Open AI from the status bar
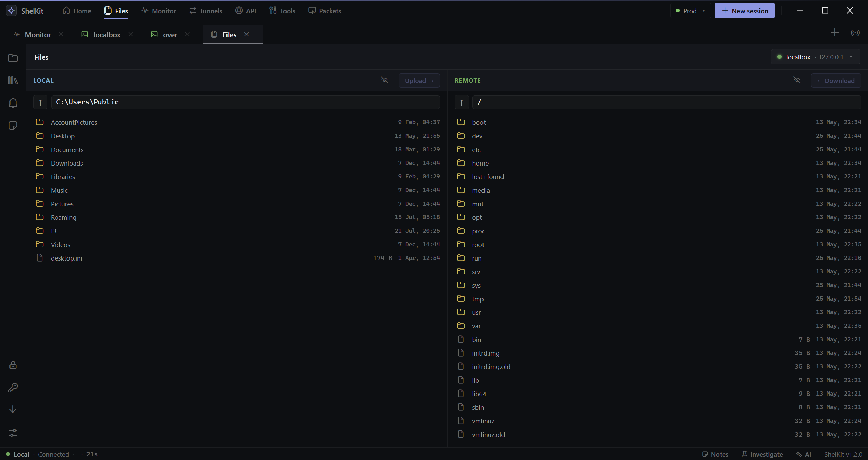The height and width of the screenshot is (460, 868). [804, 454]
